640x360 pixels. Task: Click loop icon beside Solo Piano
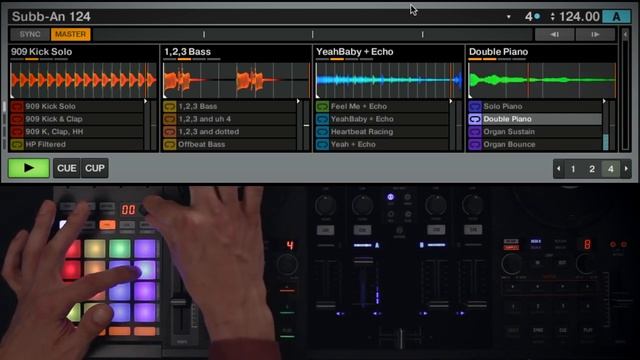(x=475, y=107)
